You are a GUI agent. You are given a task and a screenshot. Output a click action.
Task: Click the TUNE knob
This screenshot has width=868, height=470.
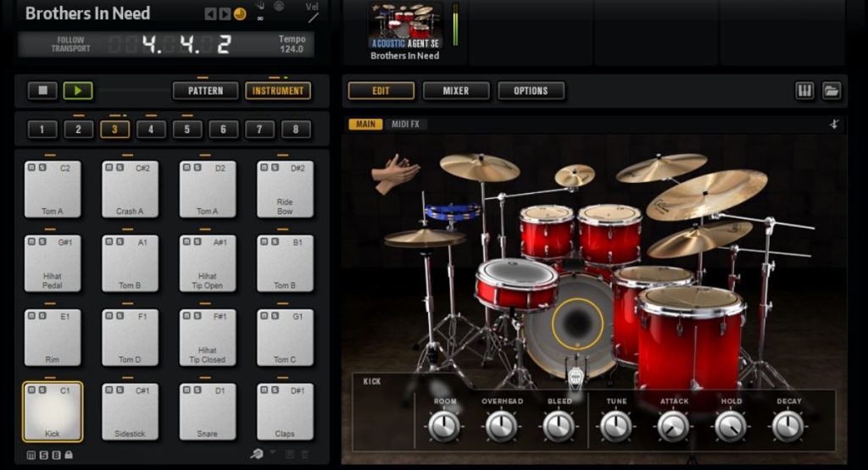click(615, 426)
